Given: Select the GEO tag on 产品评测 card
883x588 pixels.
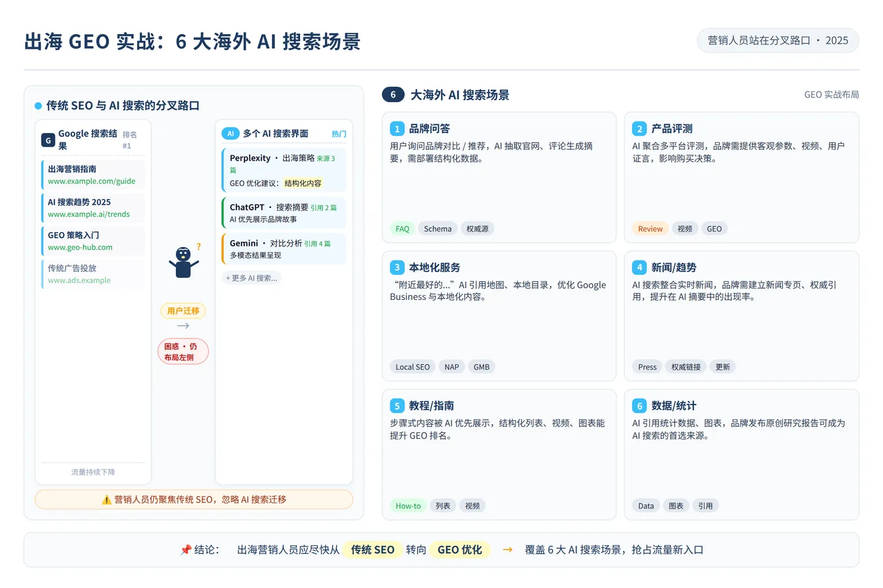Looking at the screenshot, I should 715,229.
